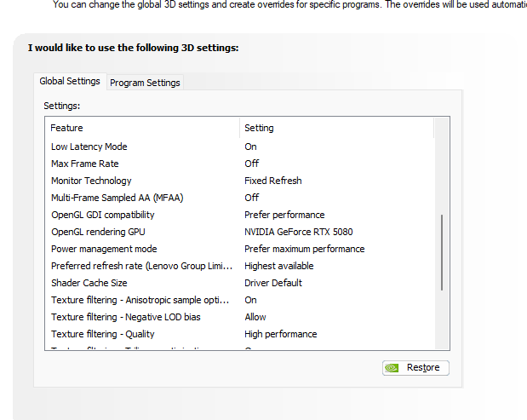Click the Fixed Refresh setting value
This screenshot has width=527, height=420.
(273, 181)
